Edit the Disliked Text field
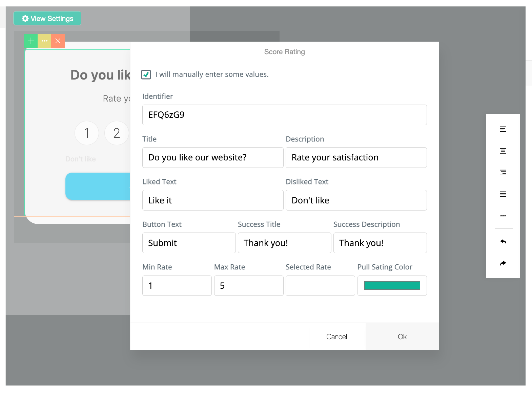This screenshot has width=532, height=396. point(356,200)
